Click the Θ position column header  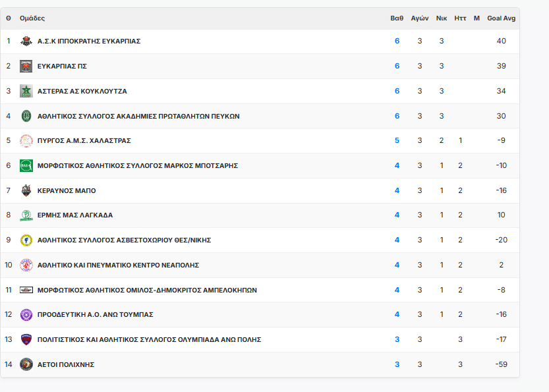[9, 18]
